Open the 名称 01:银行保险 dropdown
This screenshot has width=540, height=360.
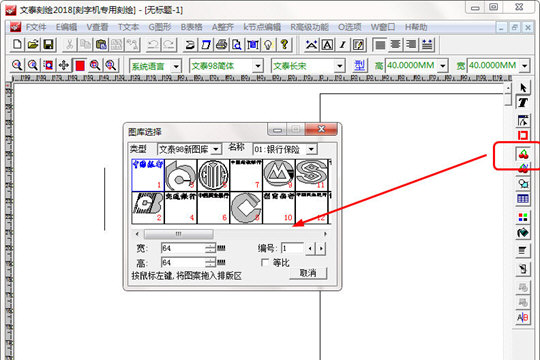click(x=311, y=149)
